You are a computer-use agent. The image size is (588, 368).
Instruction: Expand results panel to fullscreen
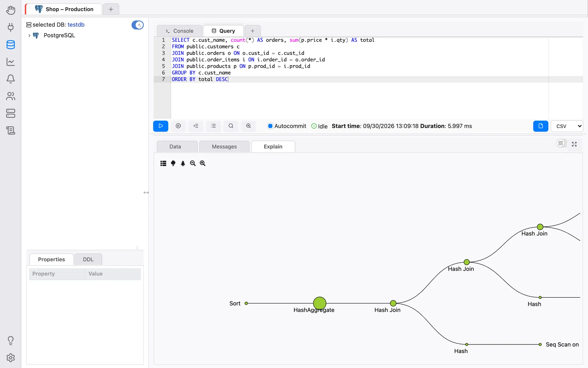(x=574, y=144)
